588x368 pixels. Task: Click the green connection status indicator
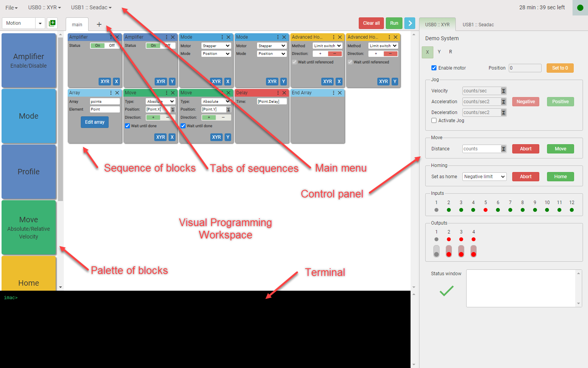[x=580, y=8]
